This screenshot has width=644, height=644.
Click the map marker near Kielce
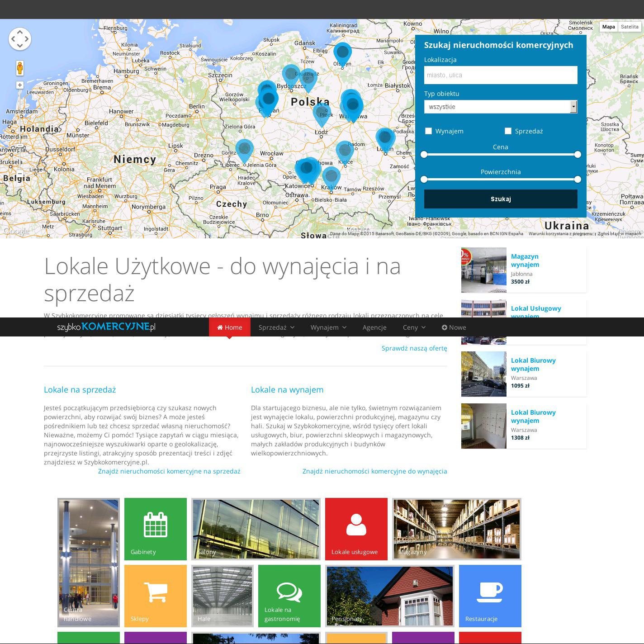click(345, 153)
